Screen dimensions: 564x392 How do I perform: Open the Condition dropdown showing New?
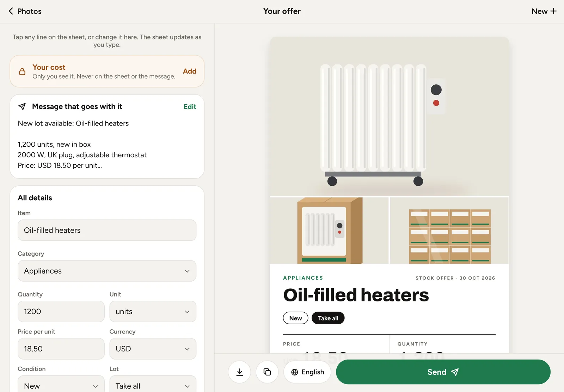coord(61,384)
